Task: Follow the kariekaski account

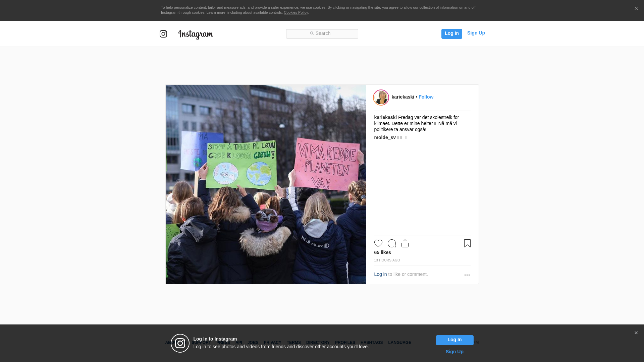Action: [426, 97]
